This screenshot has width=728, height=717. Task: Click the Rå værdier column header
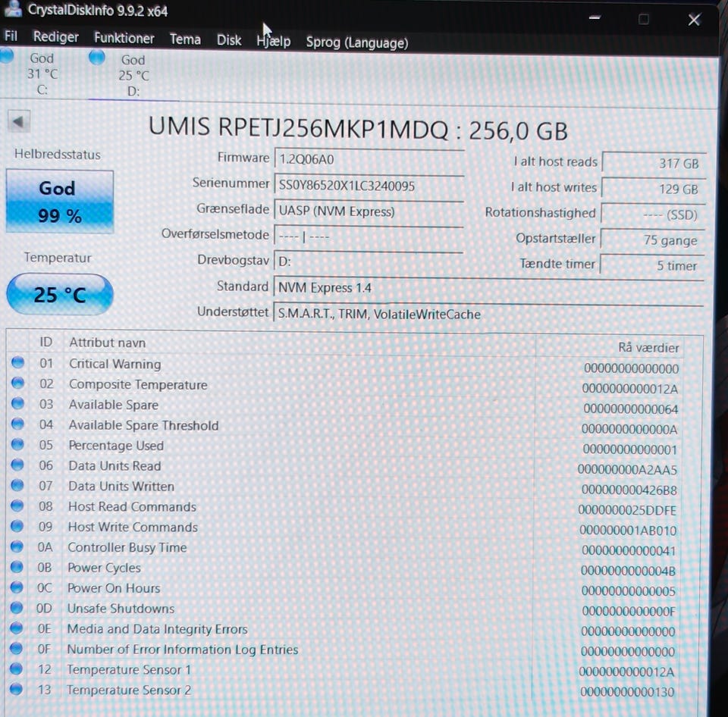pyautogui.click(x=648, y=348)
